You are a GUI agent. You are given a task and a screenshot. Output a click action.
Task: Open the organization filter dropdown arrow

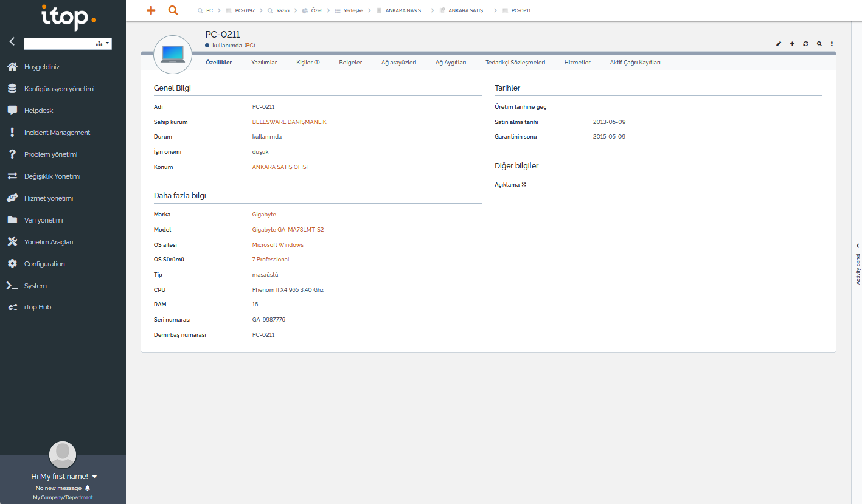108,43
